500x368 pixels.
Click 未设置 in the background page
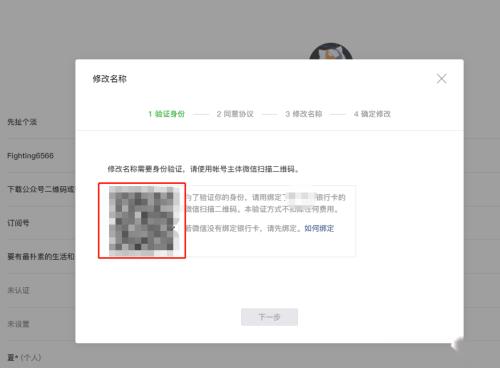18,324
